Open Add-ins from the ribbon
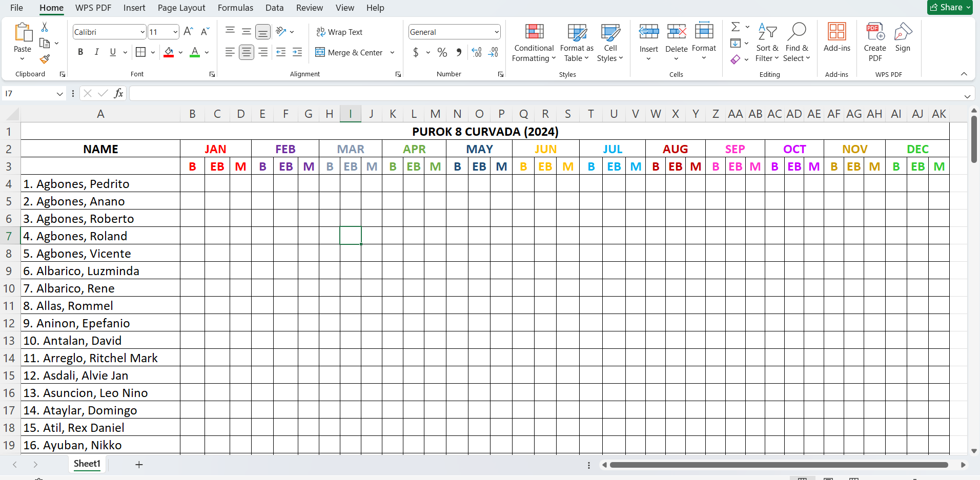Image resolution: width=980 pixels, height=480 pixels. 837,37
